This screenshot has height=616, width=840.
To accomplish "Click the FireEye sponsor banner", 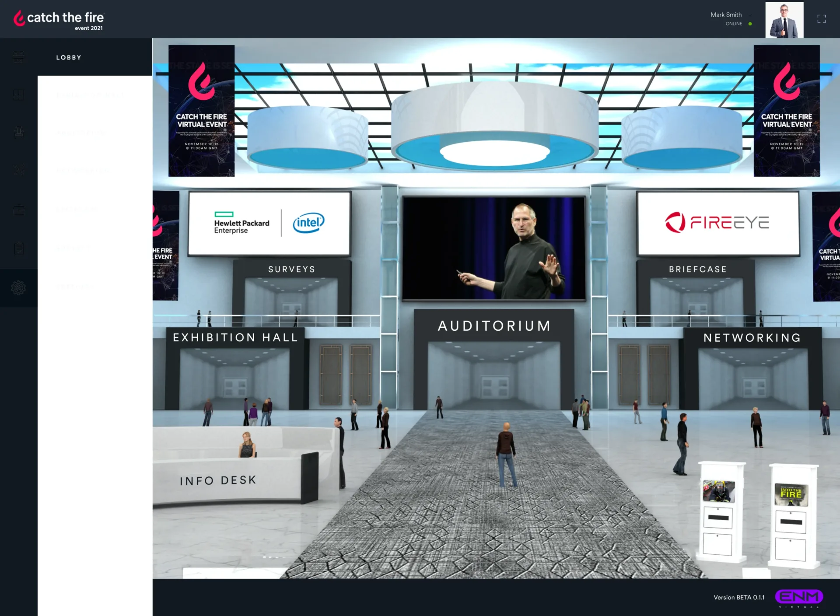I will pos(718,223).
